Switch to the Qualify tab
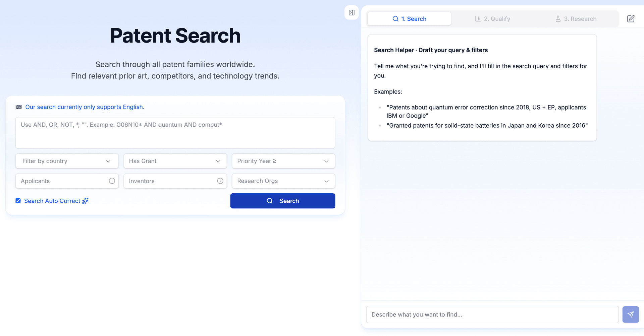This screenshot has height=336, width=644. (x=492, y=19)
